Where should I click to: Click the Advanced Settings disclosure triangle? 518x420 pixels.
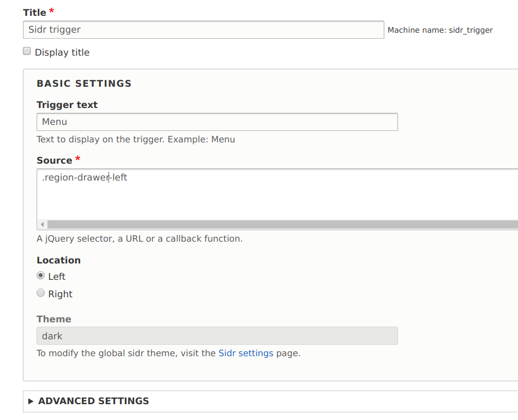[x=30, y=400]
